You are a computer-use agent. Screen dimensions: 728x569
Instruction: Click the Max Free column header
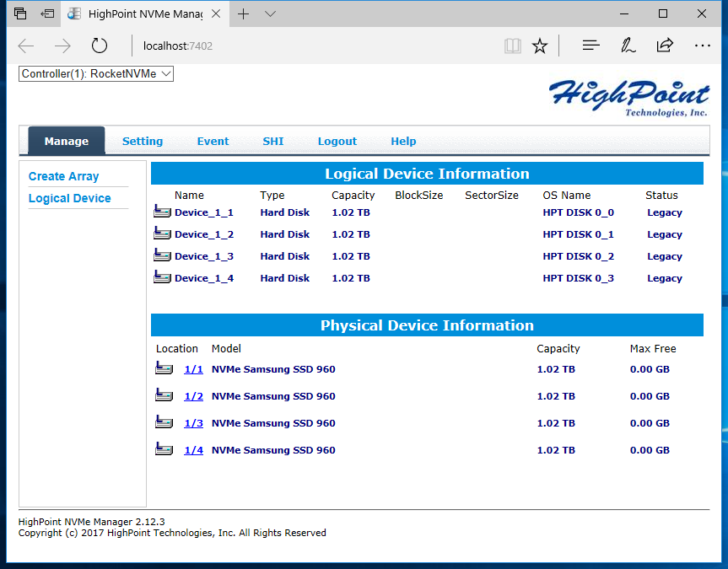(x=653, y=348)
